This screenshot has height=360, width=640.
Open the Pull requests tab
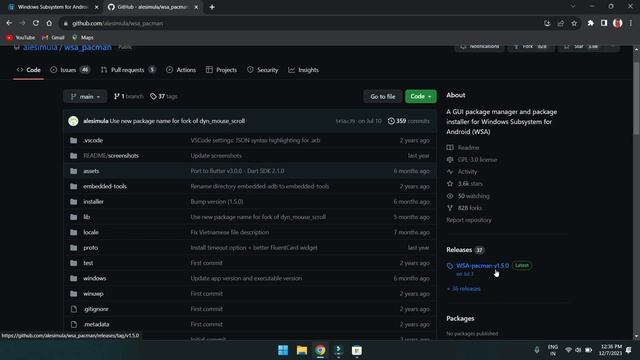click(128, 70)
